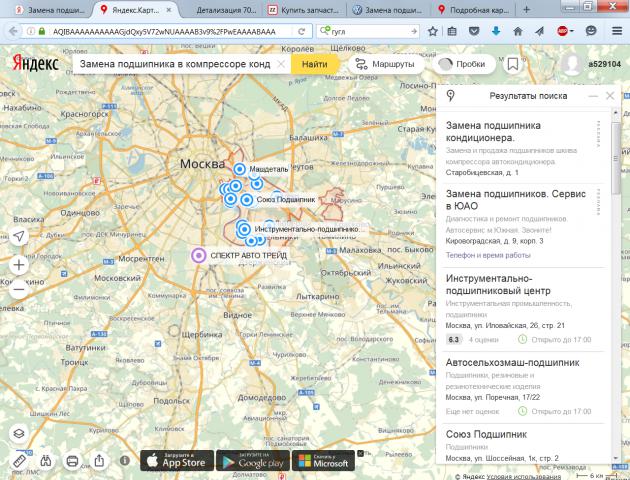This screenshot has height=480, width=630.
Task: Open the Yandex logo home link
Action: (x=35, y=63)
